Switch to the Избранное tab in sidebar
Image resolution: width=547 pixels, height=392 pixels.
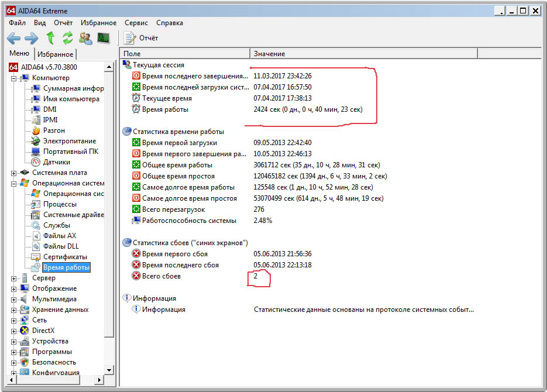pyautogui.click(x=55, y=54)
